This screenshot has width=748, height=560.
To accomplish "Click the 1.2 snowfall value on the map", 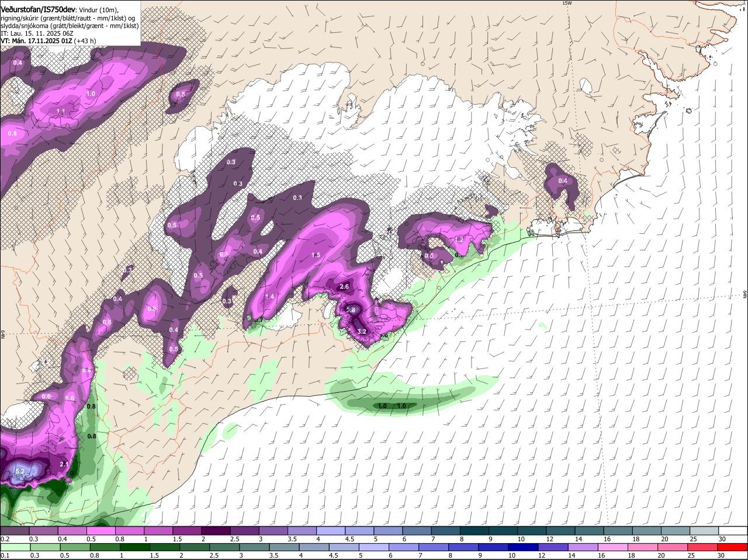I will [x=459, y=240].
